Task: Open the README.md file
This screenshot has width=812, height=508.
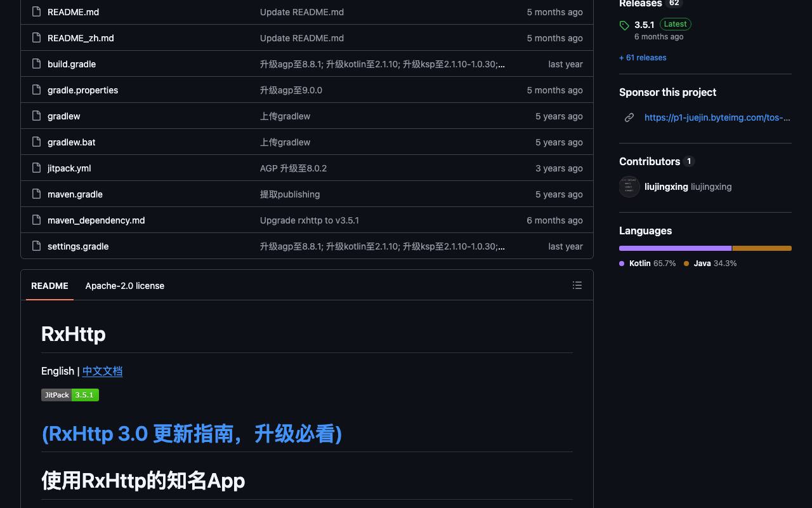Action: click(x=73, y=12)
